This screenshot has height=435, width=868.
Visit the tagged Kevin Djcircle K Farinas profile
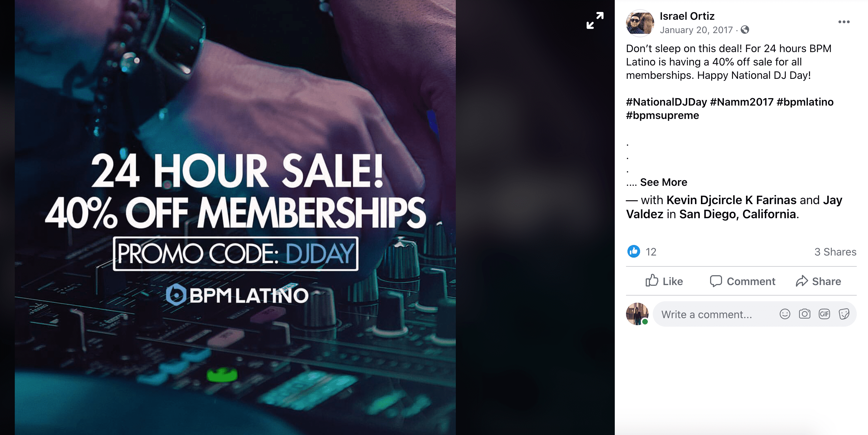coord(731,200)
